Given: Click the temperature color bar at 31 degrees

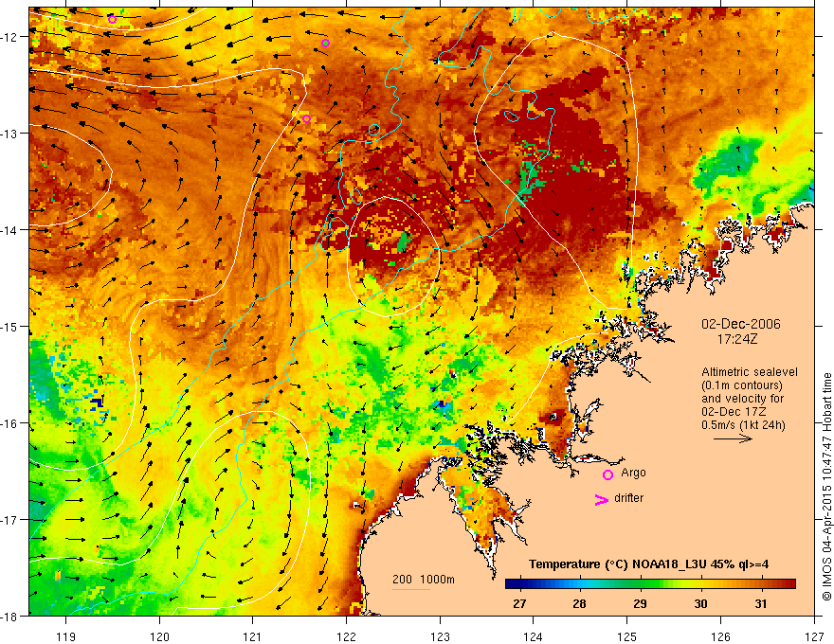Looking at the screenshot, I should coord(761,583).
